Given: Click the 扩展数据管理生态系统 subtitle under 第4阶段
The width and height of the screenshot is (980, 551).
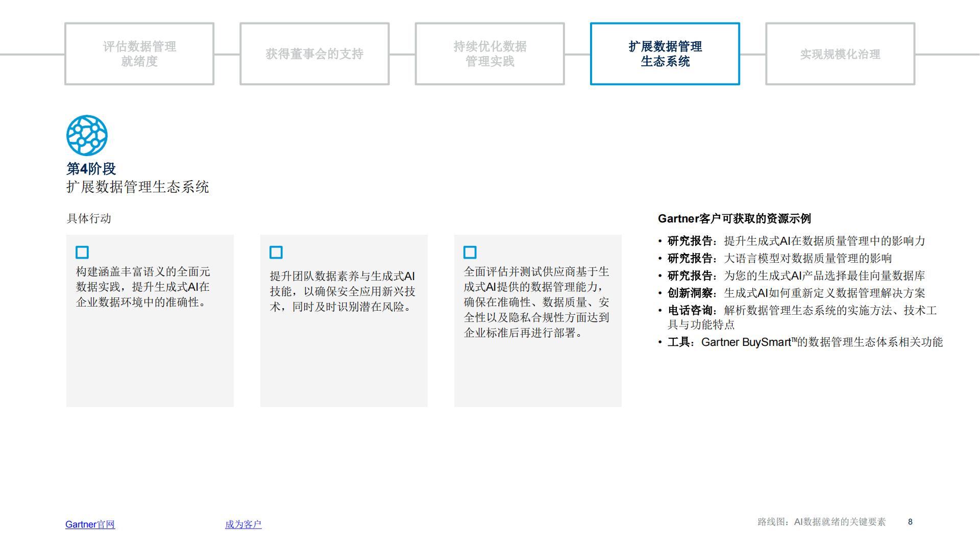Looking at the screenshot, I should pyautogui.click(x=138, y=187).
